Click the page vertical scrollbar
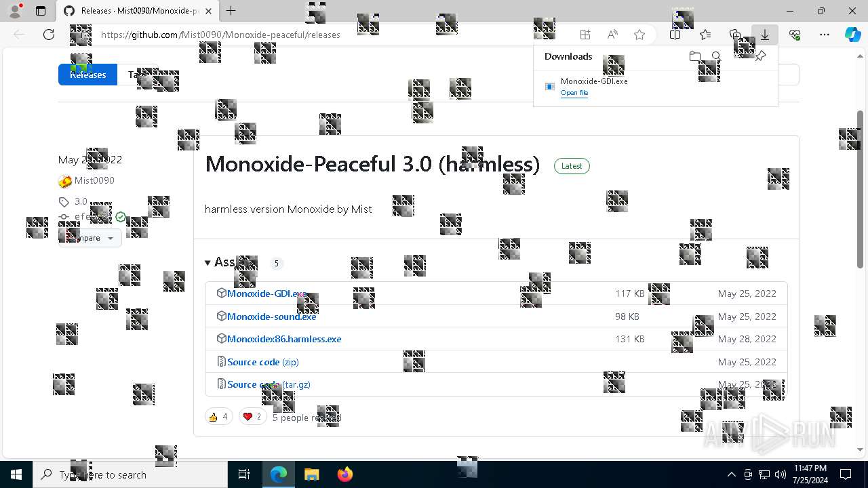 point(861,190)
